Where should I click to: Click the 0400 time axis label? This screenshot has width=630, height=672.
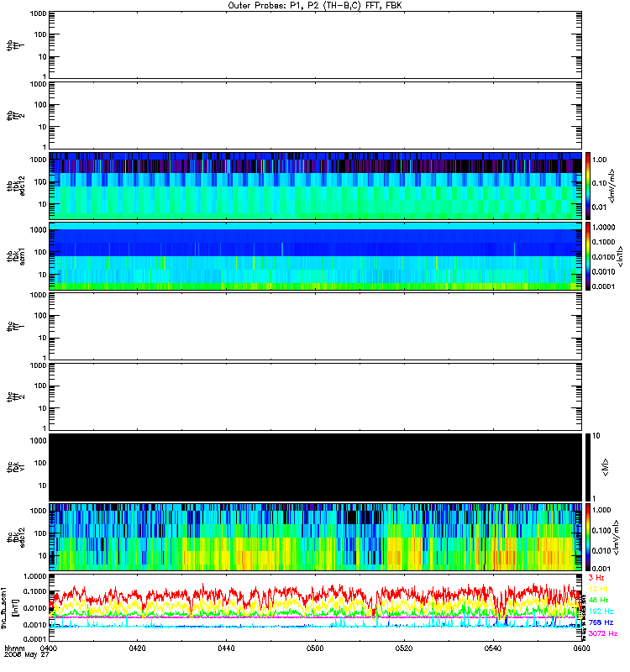[x=49, y=648]
